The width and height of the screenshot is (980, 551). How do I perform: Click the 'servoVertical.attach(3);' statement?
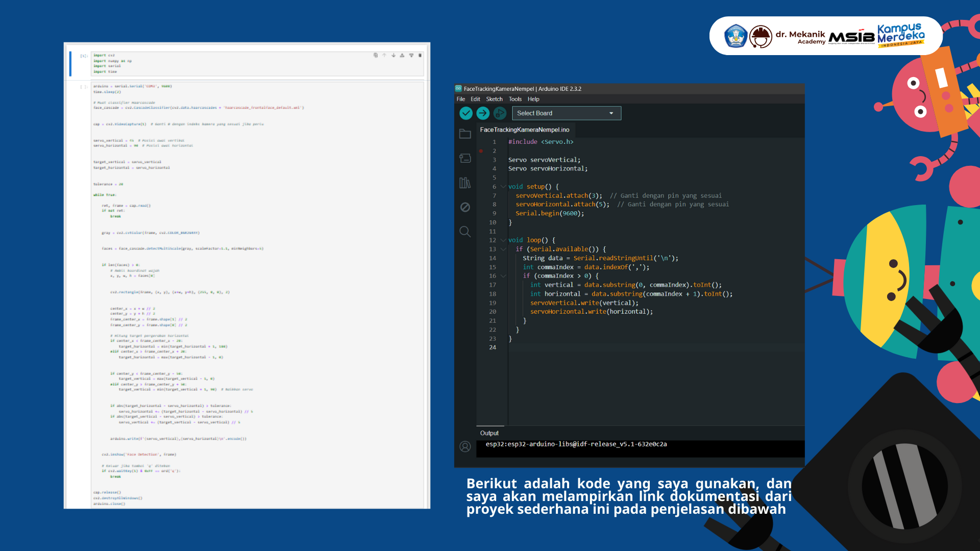pos(559,196)
